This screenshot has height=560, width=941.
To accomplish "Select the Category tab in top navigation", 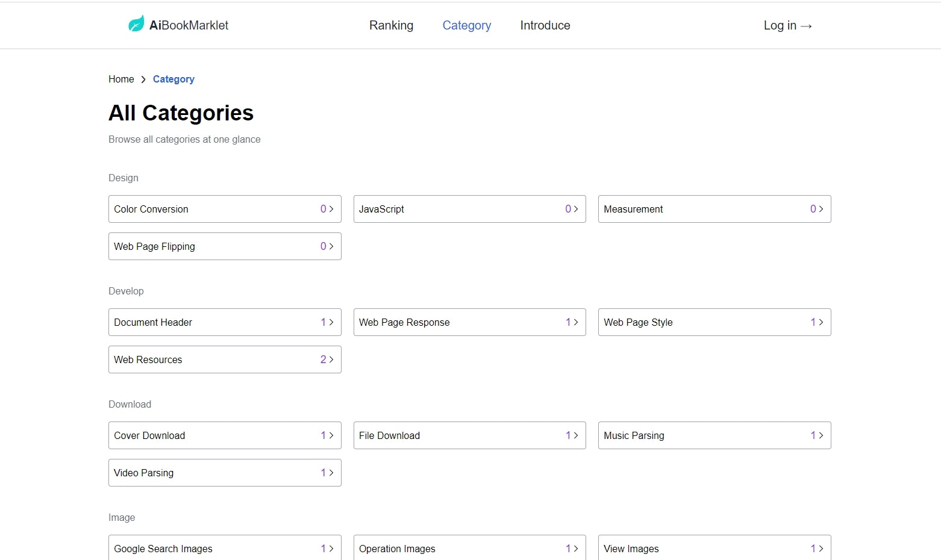I will click(x=466, y=25).
